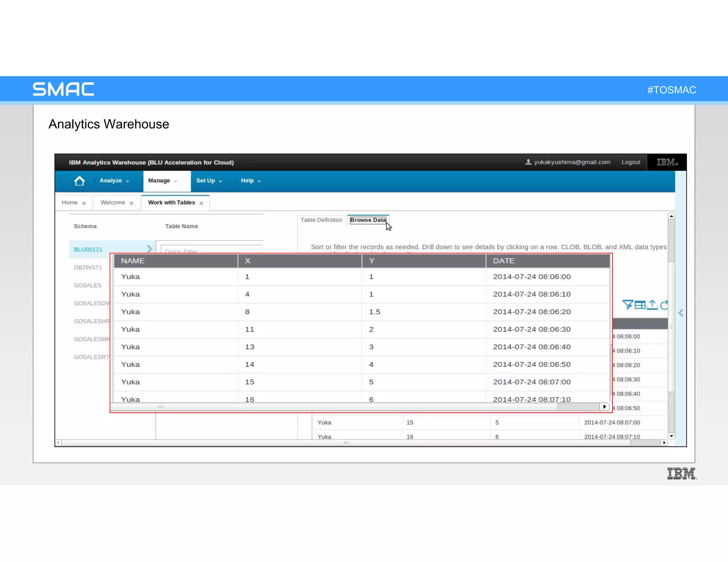Click the table columns icon
Screen dimensions: 728x562
[640, 305]
